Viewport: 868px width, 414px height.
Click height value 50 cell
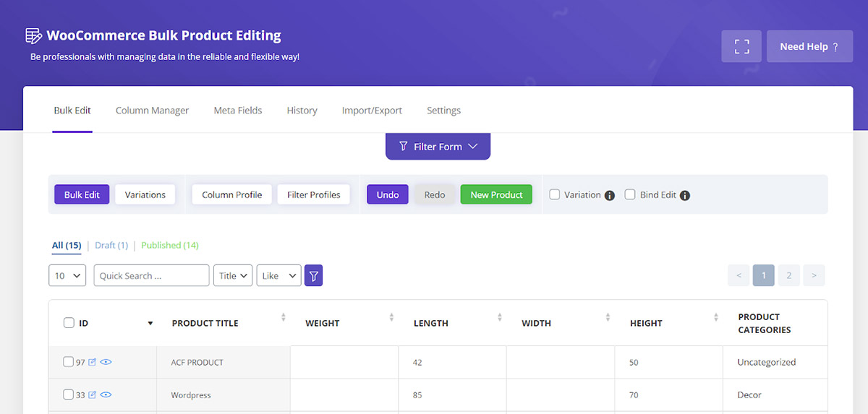pyautogui.click(x=668, y=362)
